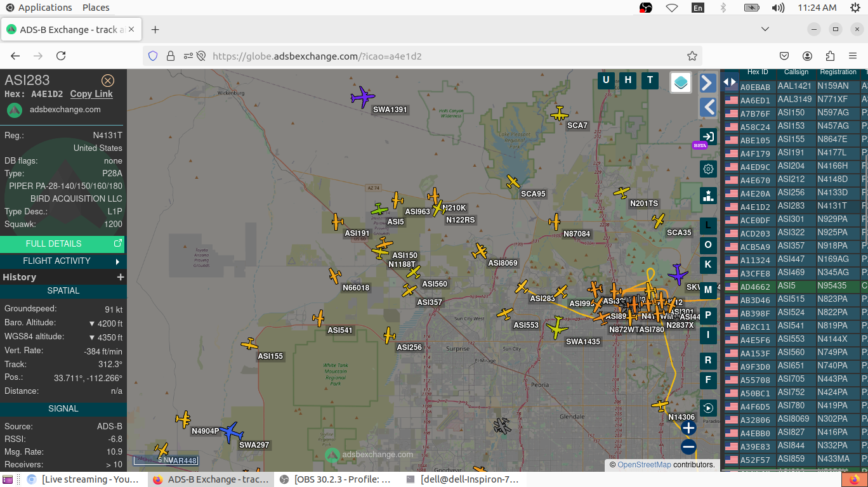
Task: Select the SWA297 blue aircraft icon
Action: [232, 432]
